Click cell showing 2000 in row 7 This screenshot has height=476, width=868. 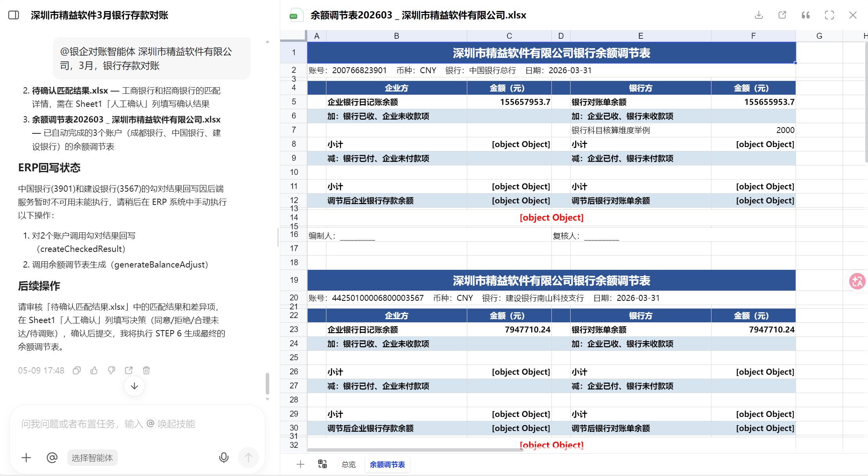[x=753, y=130]
